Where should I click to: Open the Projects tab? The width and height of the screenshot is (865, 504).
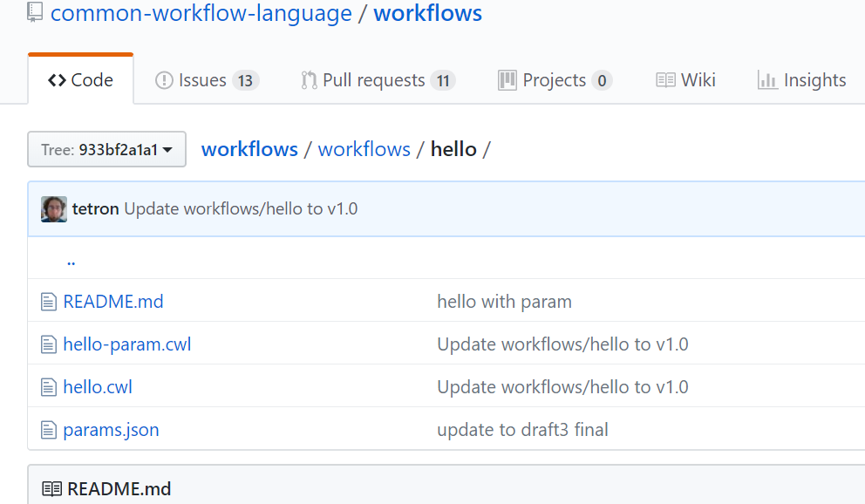tap(555, 80)
